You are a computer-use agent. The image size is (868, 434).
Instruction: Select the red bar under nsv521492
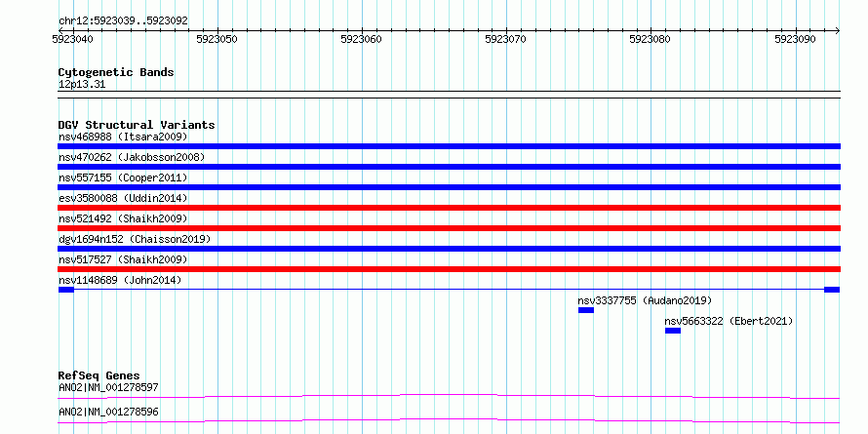pyautogui.click(x=449, y=228)
